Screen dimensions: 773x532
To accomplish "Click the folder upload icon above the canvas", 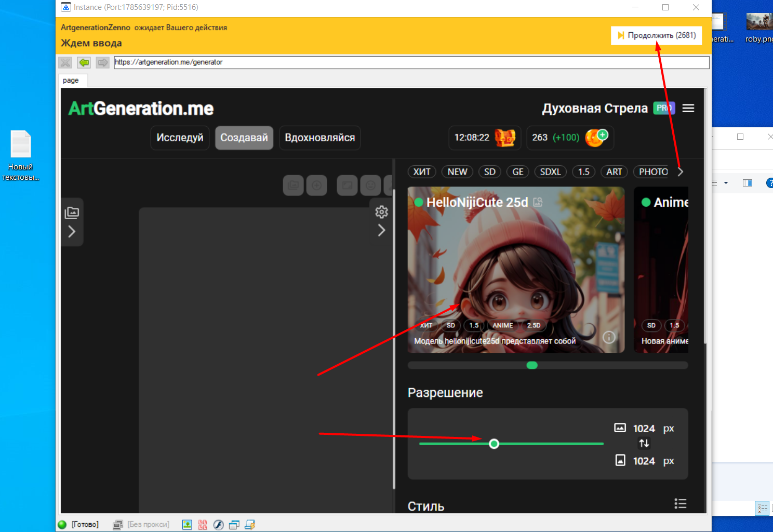I will tap(293, 185).
